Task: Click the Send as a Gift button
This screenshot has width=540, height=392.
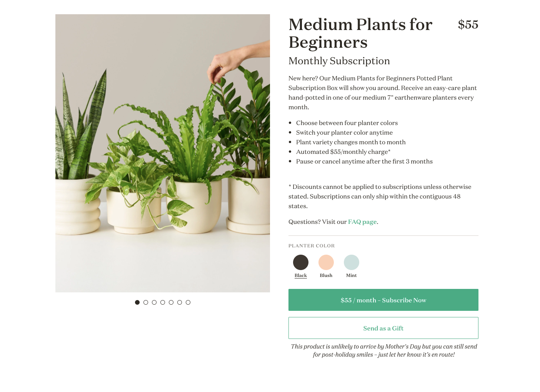Action: click(383, 328)
